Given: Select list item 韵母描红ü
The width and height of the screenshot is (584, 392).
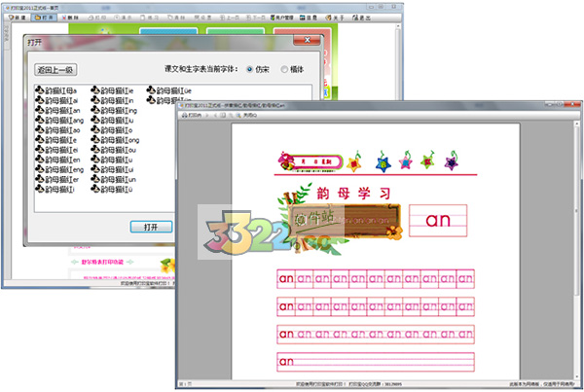Looking at the screenshot, I should [112, 189].
